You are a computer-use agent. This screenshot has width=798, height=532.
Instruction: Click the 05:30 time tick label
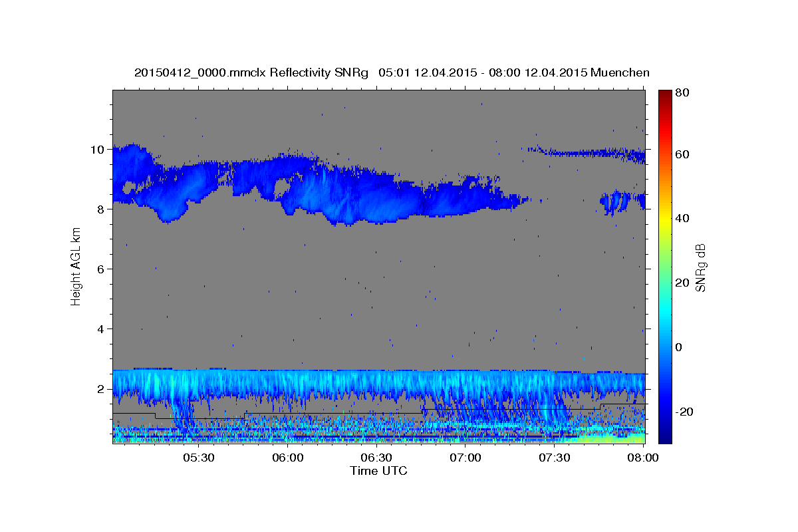tap(198, 458)
